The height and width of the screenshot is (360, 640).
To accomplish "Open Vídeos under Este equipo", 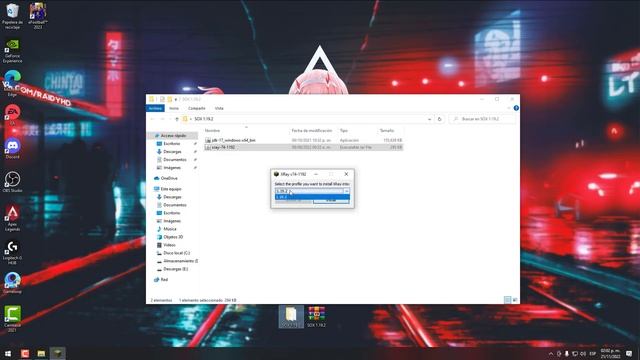I will pyautogui.click(x=169, y=245).
